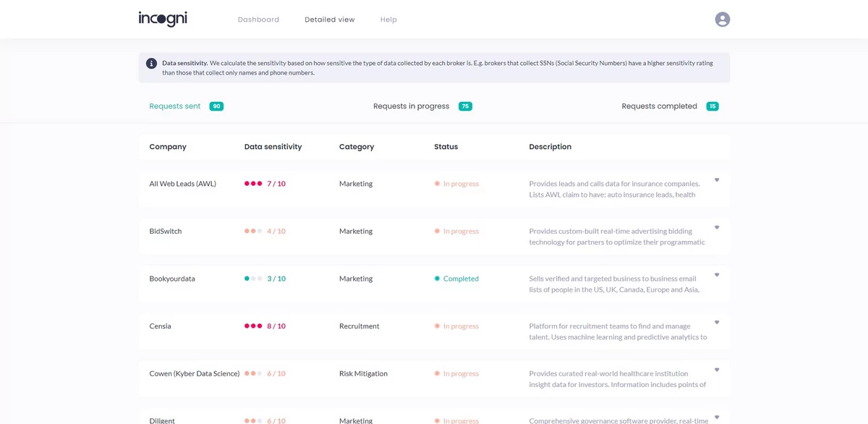Sort by the Company column header
Viewport: 868px width, 424px height.
tap(168, 147)
